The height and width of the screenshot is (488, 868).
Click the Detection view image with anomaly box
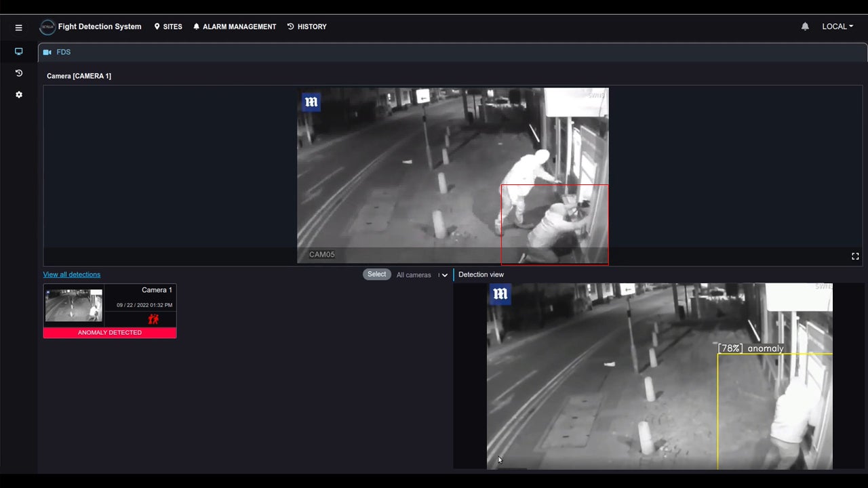[660, 376]
